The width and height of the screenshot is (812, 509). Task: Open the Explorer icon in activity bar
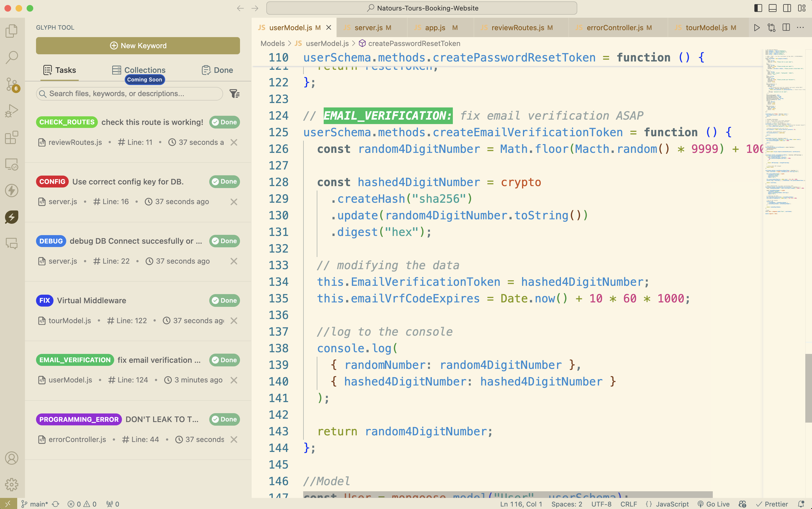coord(12,31)
